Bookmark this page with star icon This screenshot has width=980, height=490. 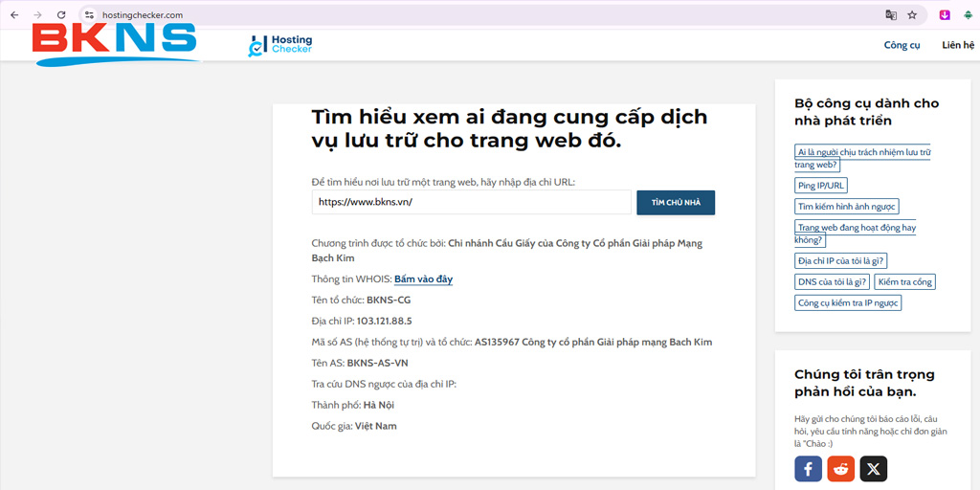912,15
